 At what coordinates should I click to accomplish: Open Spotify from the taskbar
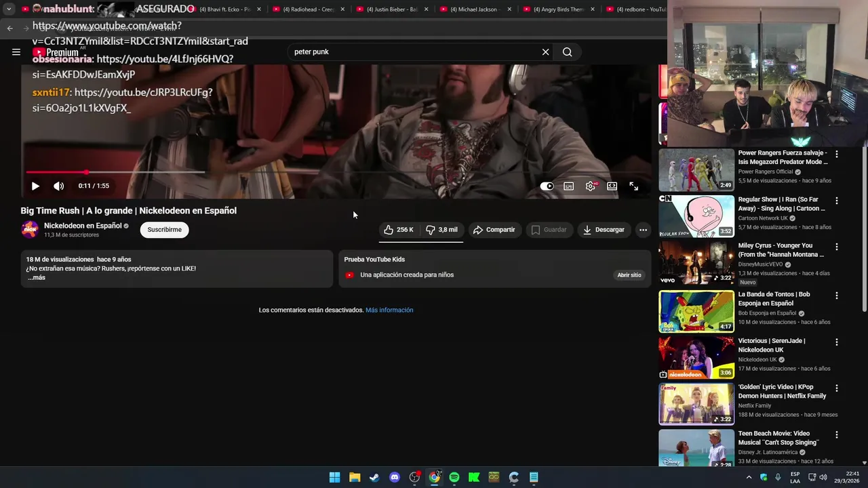(x=454, y=477)
